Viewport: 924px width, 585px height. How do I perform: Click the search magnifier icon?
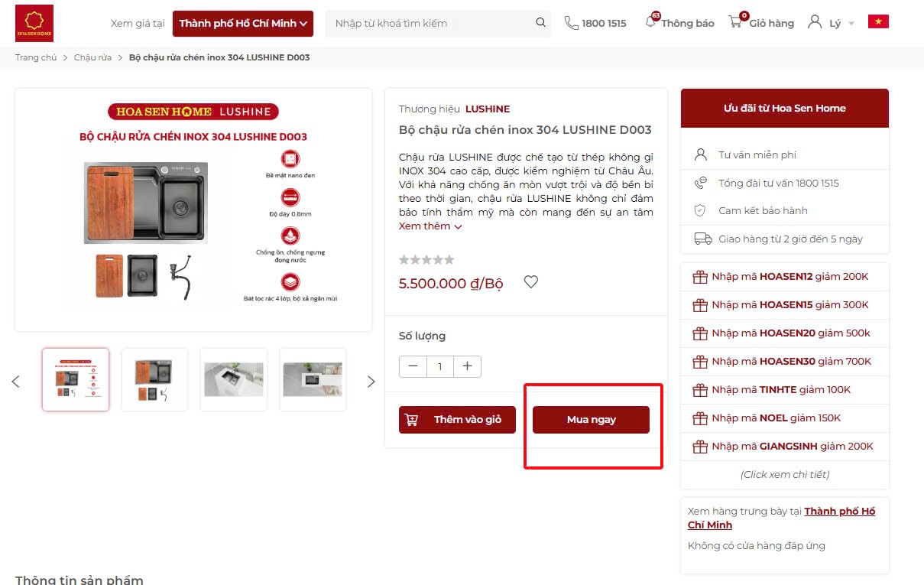point(541,23)
